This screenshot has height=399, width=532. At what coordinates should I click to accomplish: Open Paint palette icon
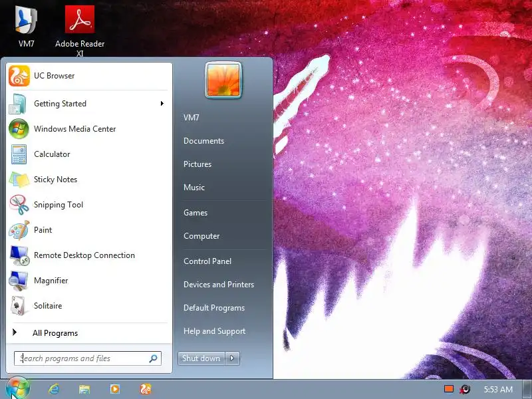[x=19, y=230]
